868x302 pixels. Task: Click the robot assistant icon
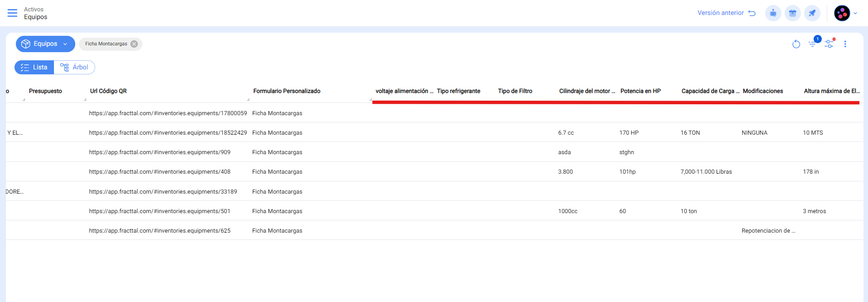coord(773,13)
